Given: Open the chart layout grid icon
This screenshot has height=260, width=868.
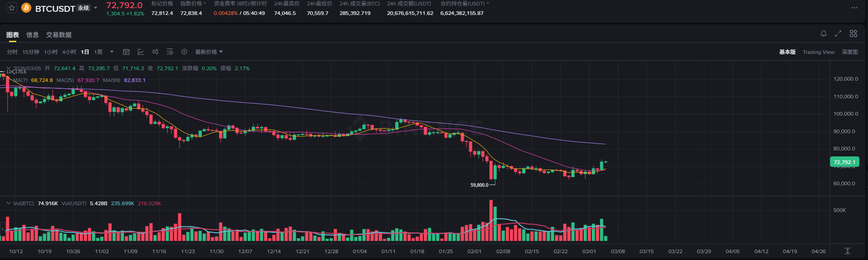Looking at the screenshot, I should [854, 34].
